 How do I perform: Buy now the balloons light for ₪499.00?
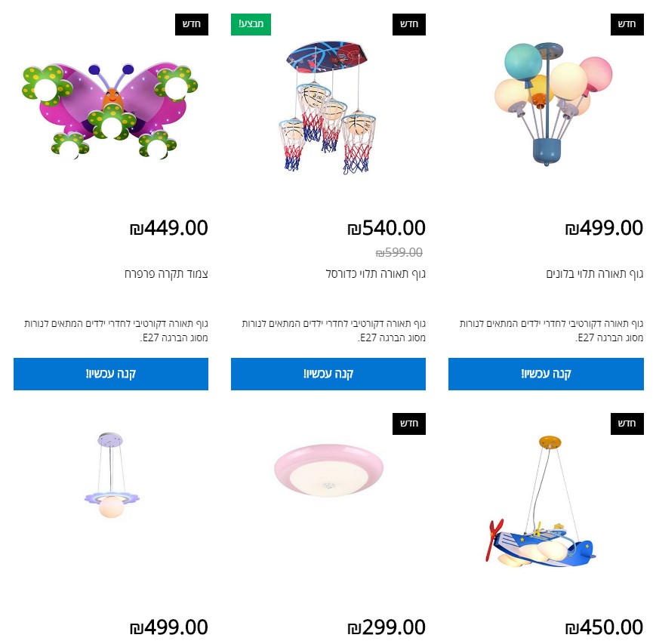tap(546, 374)
